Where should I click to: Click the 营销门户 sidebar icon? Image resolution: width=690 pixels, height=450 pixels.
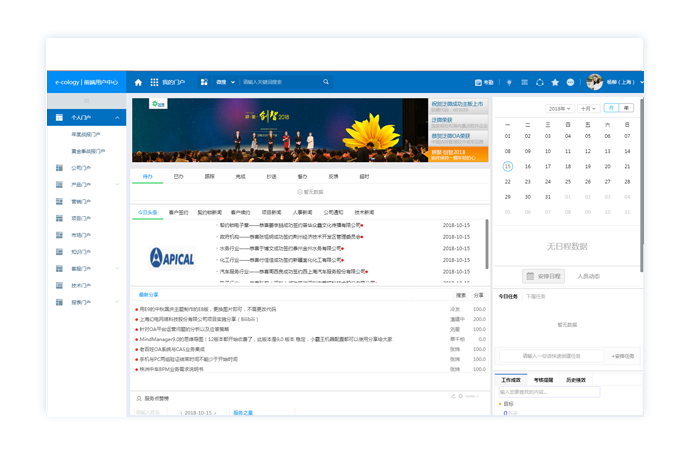(x=59, y=201)
